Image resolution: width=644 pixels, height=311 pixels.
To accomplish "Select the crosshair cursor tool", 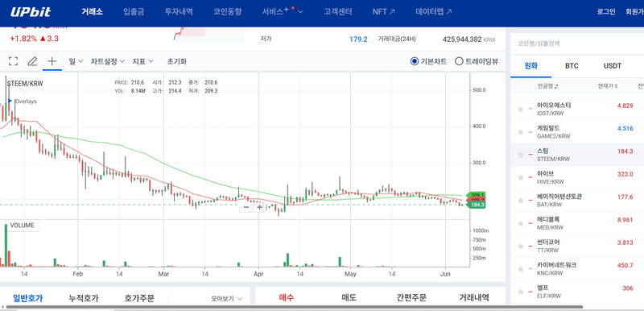I will 52,61.
